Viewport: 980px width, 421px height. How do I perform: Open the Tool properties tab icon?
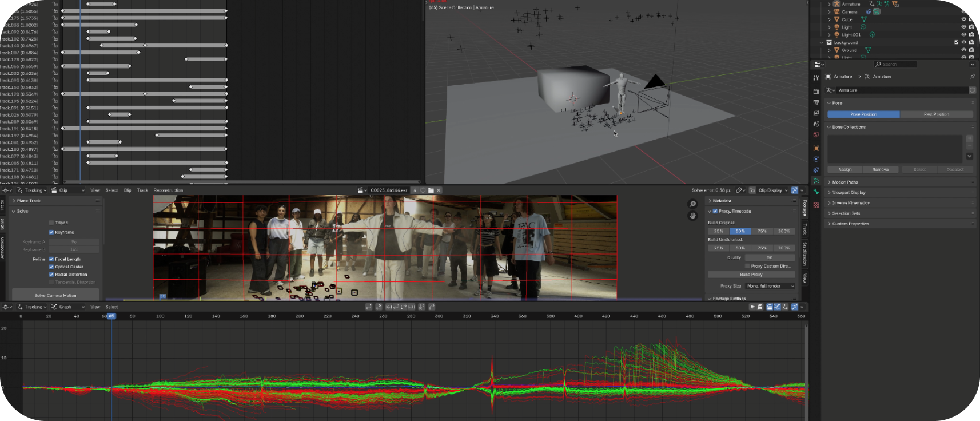(x=816, y=77)
